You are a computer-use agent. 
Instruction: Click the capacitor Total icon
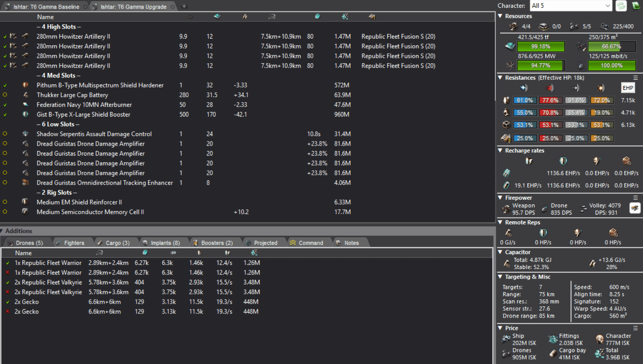(507, 263)
